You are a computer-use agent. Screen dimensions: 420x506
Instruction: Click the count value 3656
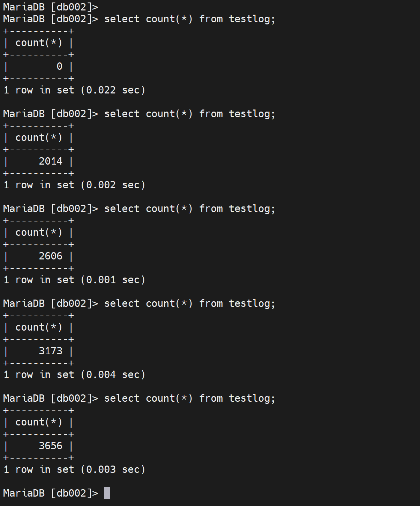coord(51,446)
